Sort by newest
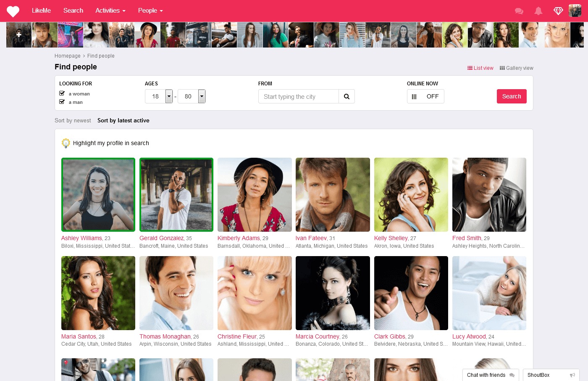Viewport: 588px width, 381px height. 73,120
